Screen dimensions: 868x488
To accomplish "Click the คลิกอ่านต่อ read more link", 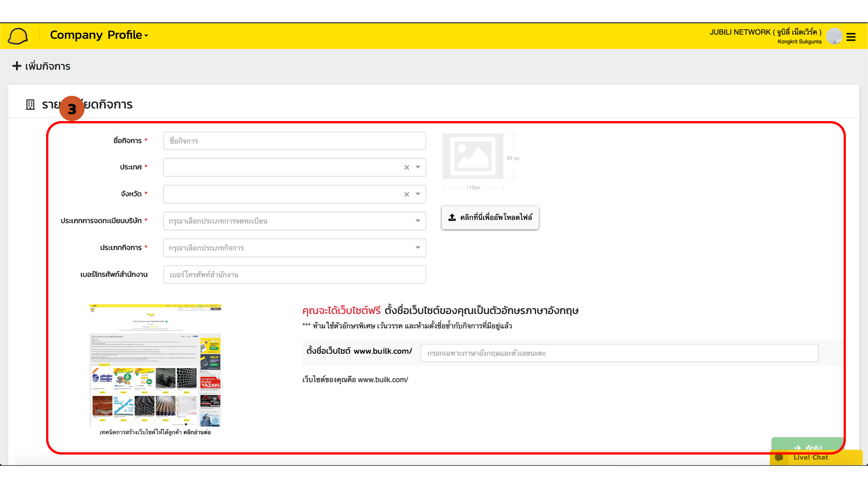I will click(197, 432).
